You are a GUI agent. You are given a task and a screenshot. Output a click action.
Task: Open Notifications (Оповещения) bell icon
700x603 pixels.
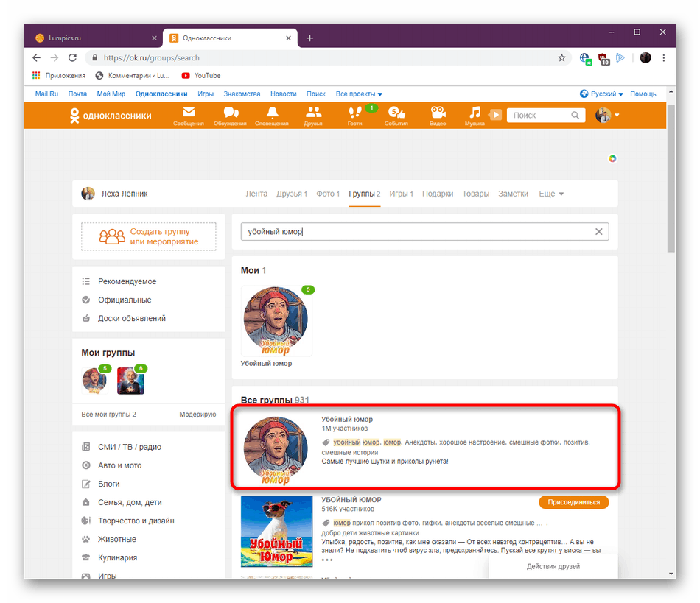point(272,116)
